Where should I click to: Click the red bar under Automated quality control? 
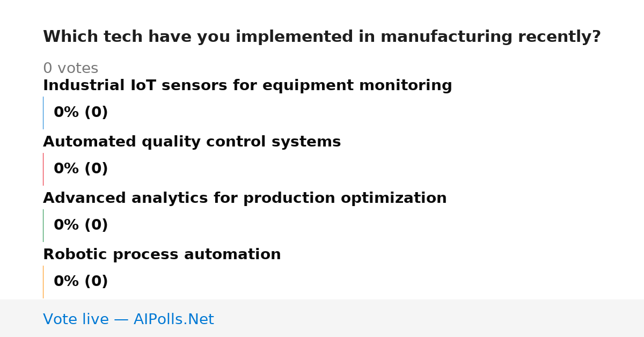click(43, 169)
